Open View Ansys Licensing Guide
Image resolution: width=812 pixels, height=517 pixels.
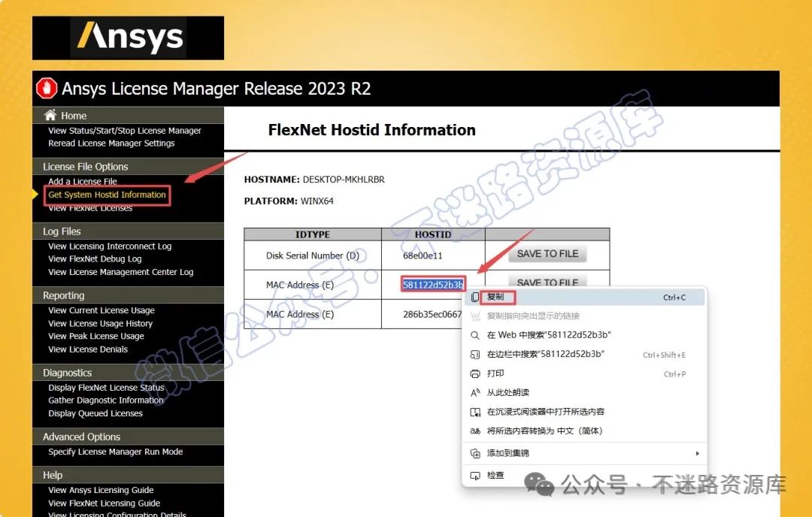pyautogui.click(x=101, y=490)
